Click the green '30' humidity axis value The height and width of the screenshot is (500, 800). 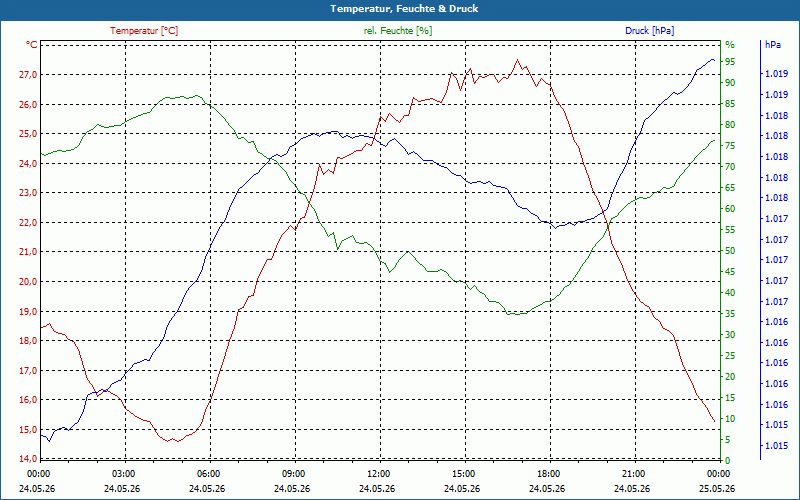point(730,335)
